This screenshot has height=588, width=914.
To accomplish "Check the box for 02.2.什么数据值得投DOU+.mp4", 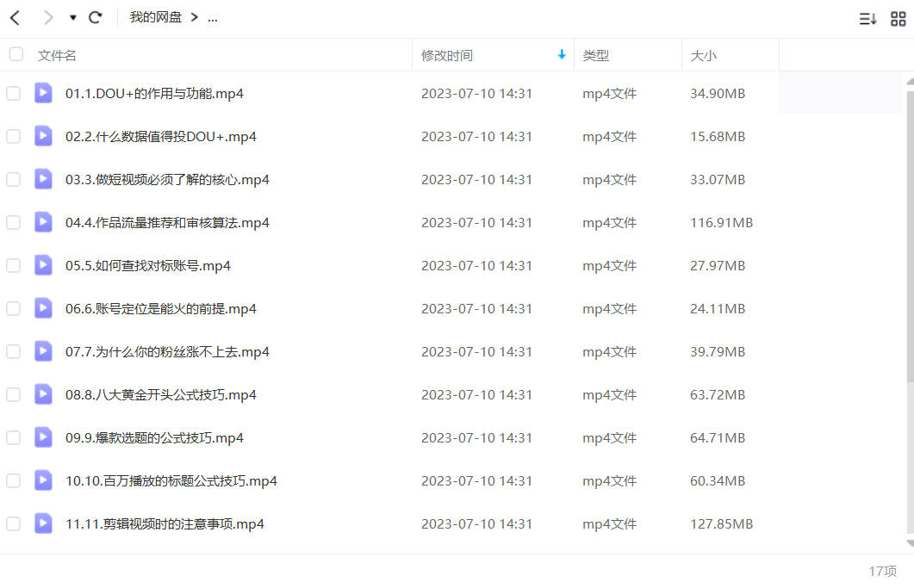I will [x=14, y=136].
